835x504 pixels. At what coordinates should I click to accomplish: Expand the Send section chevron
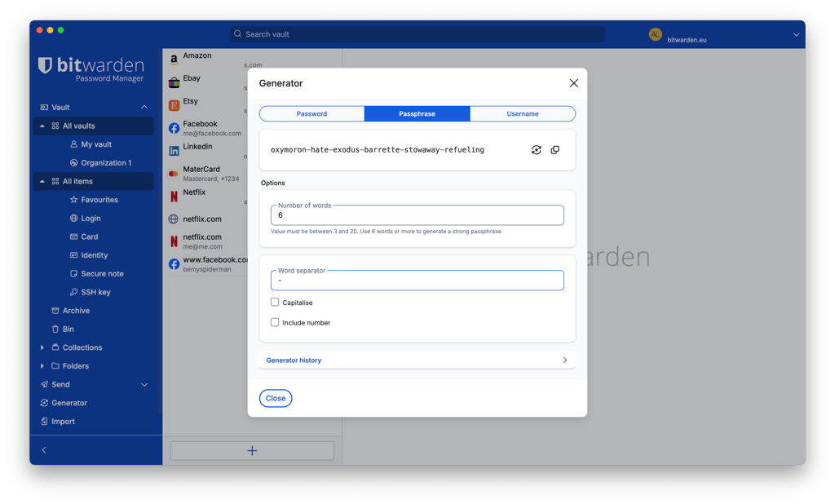tap(144, 385)
